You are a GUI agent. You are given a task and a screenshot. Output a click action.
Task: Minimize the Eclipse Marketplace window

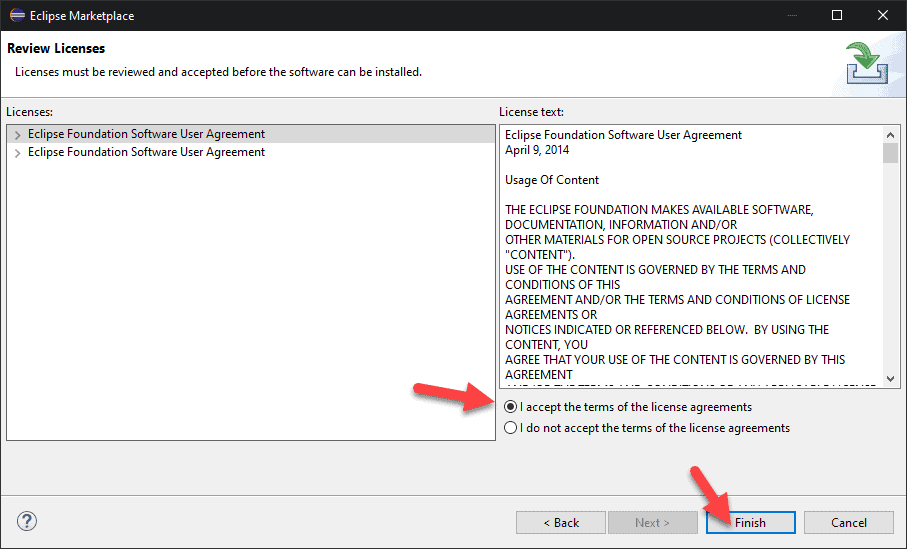coord(792,15)
